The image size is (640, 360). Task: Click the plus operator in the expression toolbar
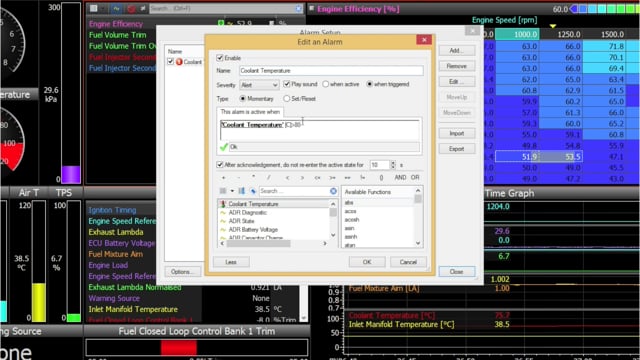223,178
